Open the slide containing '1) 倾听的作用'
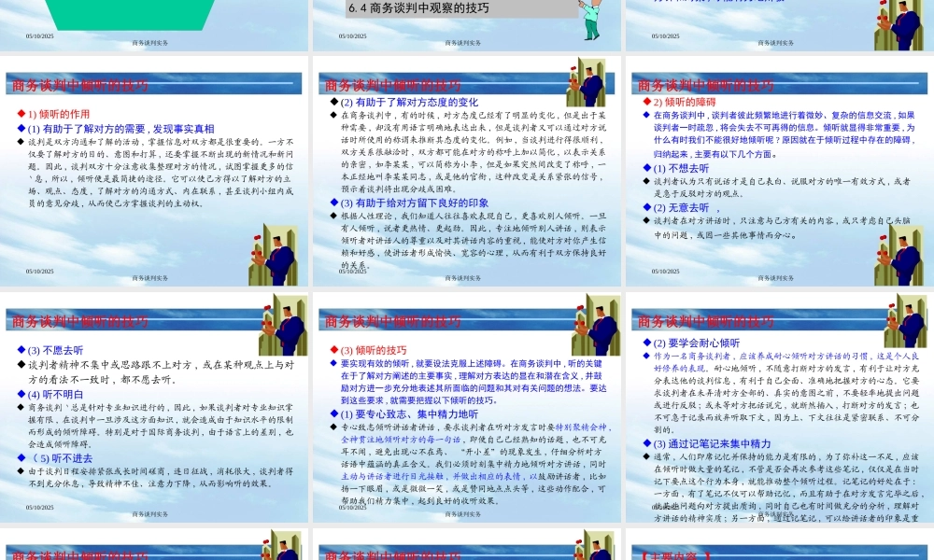Image resolution: width=934 pixels, height=560 pixels. [x=154, y=172]
